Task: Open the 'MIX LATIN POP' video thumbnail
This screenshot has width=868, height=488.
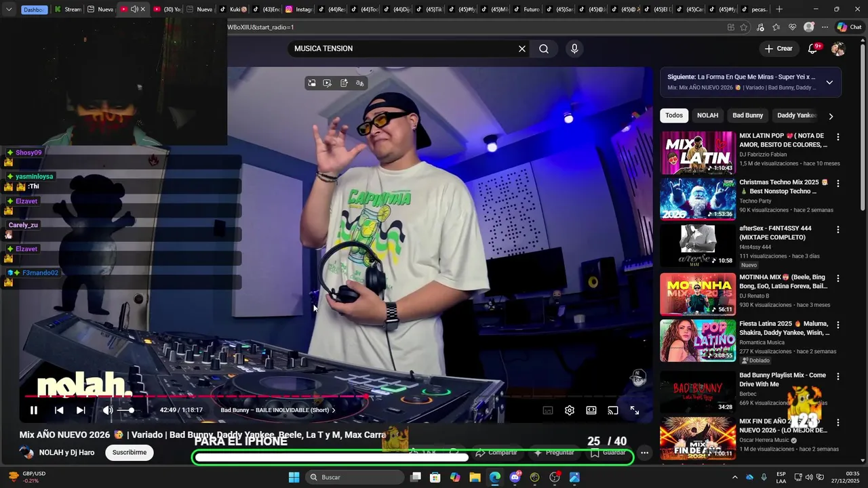Action: point(698,152)
